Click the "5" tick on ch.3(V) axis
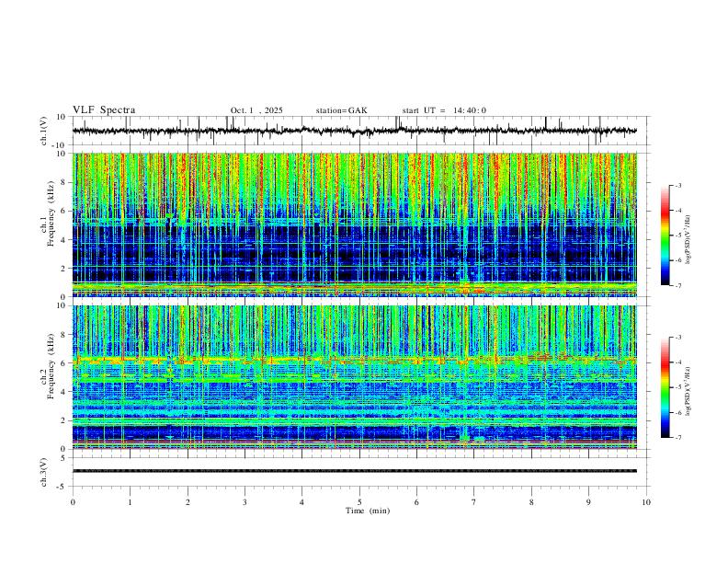This screenshot has height=563, width=728. pos(64,458)
